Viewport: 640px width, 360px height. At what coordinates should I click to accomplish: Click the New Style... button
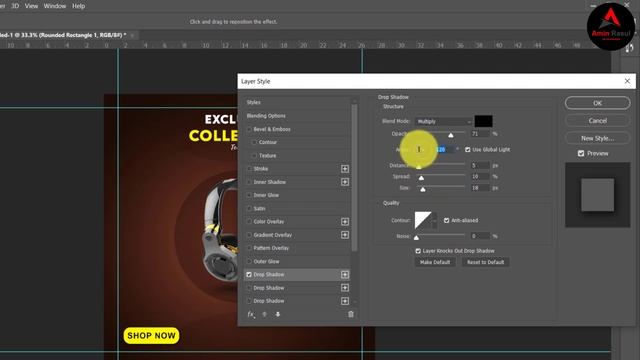[598, 138]
